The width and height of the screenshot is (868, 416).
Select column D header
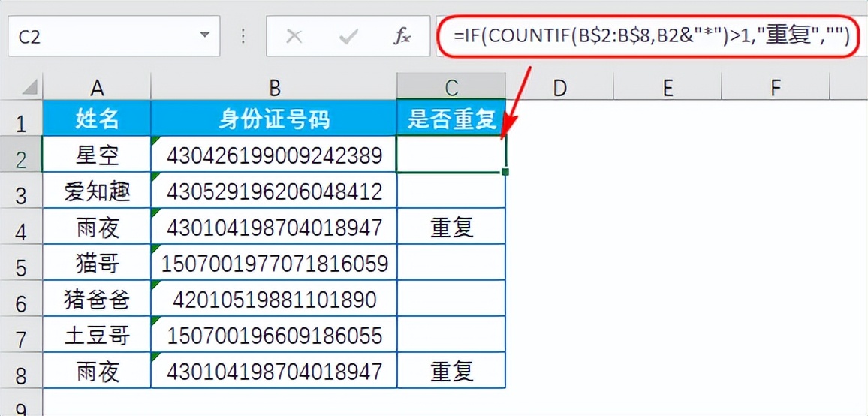(x=559, y=87)
